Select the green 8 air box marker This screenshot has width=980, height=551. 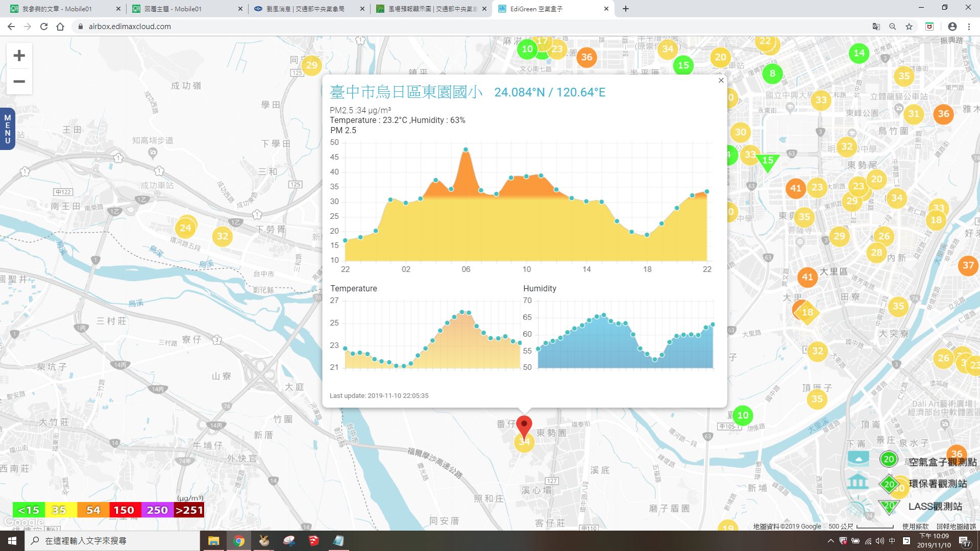[x=772, y=73]
